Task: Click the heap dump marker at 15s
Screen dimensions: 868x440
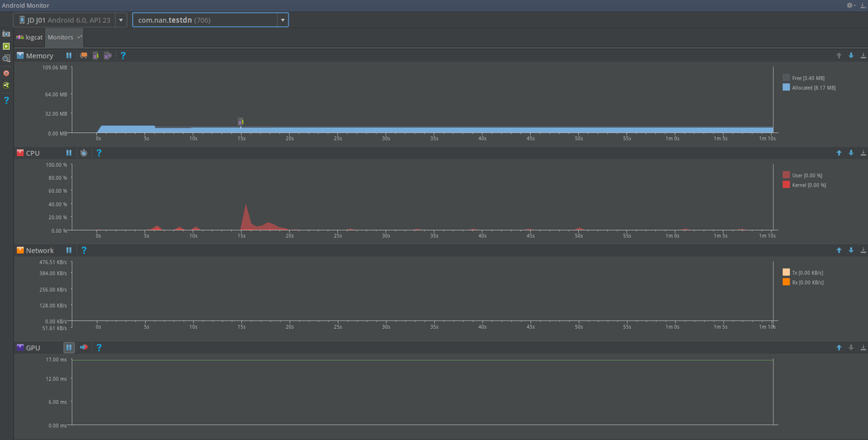Action: 241,122
